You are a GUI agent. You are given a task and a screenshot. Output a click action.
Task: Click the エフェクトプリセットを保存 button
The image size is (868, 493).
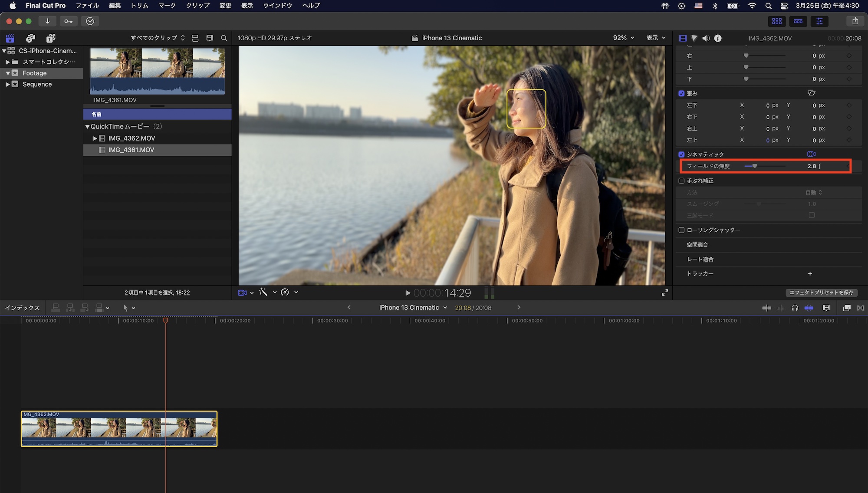[x=821, y=293]
